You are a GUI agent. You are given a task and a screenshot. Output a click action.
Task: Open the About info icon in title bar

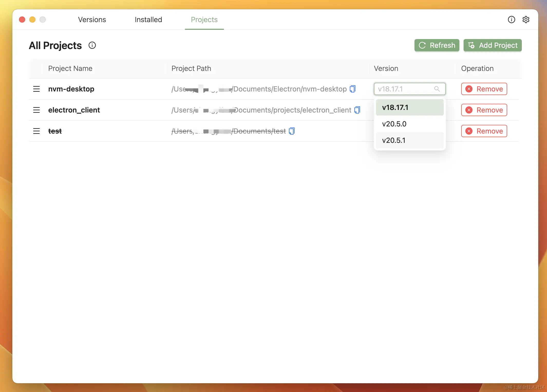[511, 20]
